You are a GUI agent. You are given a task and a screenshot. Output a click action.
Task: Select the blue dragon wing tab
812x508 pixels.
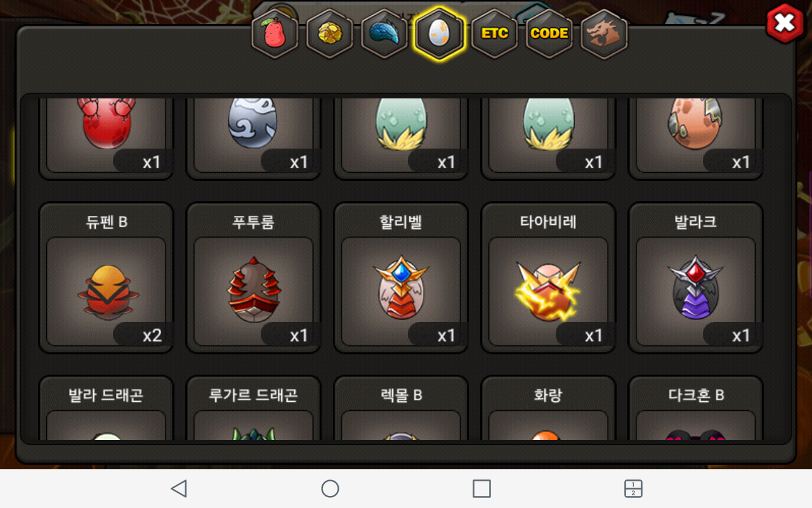pos(384,34)
